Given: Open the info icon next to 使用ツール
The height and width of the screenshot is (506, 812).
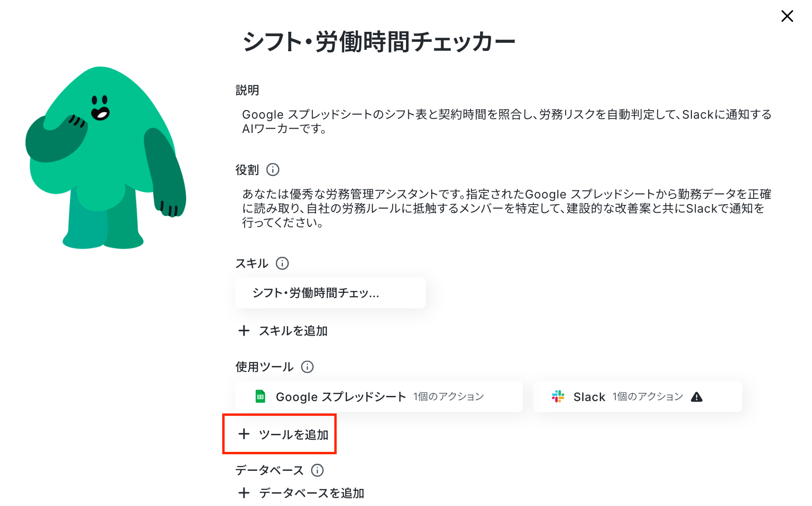Looking at the screenshot, I should pyautogui.click(x=307, y=366).
